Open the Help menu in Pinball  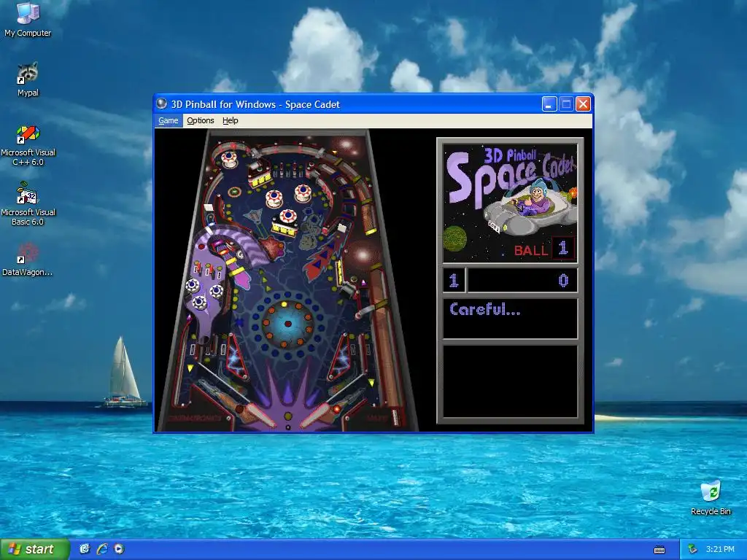230,120
